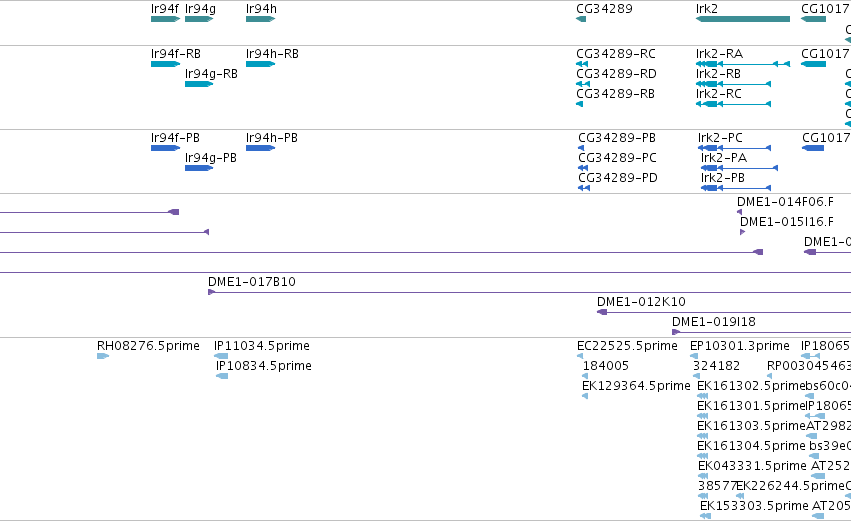Screen dimensions: 851x521
Task: Open the EC22525.5prime EST label
Action: click(627, 346)
